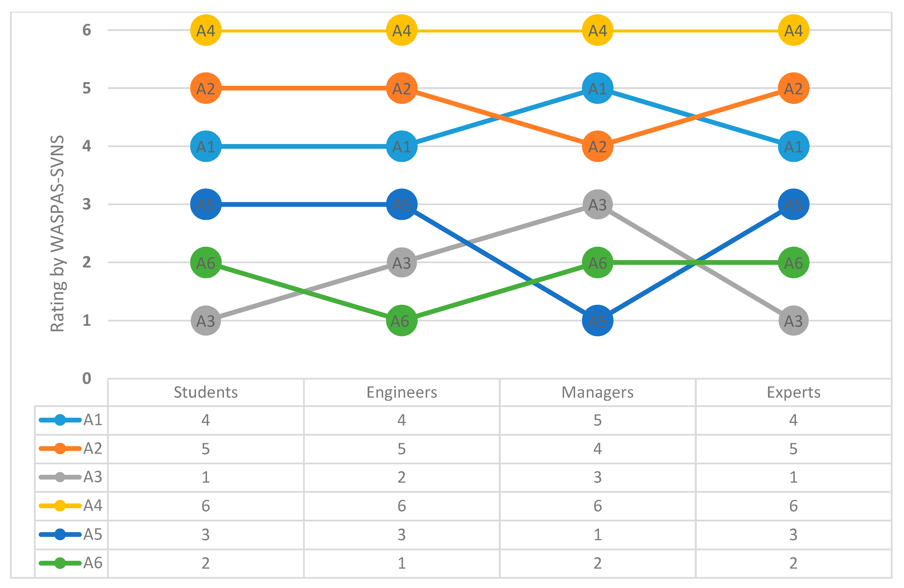Click the A4 data point above Students
The image size is (904, 588).
pos(206,30)
